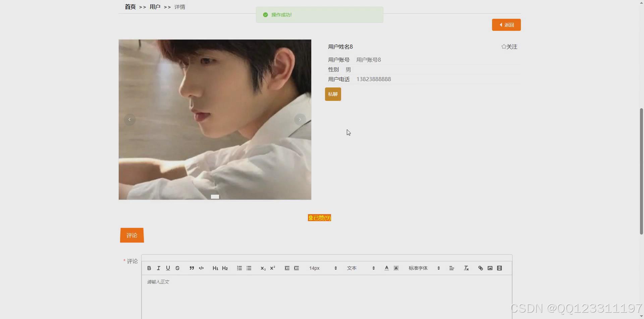Insert a hyperlink in the comment
Screen dimensions: 644x319
click(x=480, y=268)
